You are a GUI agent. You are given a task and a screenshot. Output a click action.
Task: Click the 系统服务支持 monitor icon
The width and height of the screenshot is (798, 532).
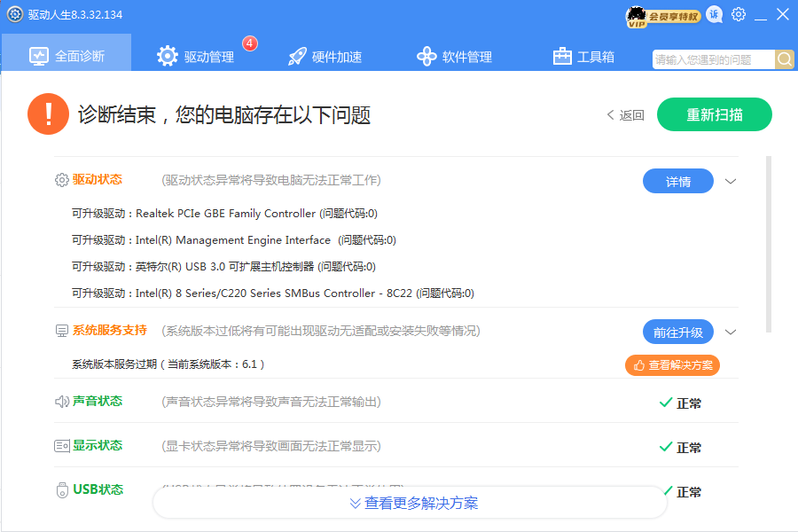pos(61,332)
